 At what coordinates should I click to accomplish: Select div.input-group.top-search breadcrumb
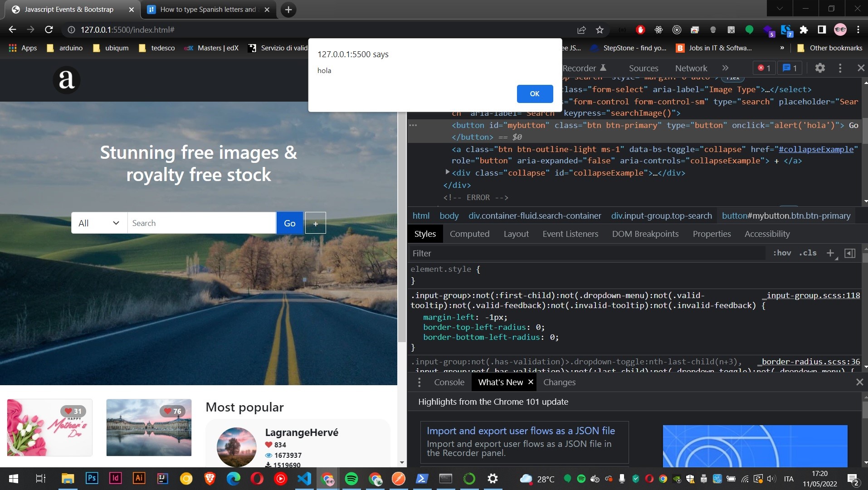pyautogui.click(x=661, y=216)
